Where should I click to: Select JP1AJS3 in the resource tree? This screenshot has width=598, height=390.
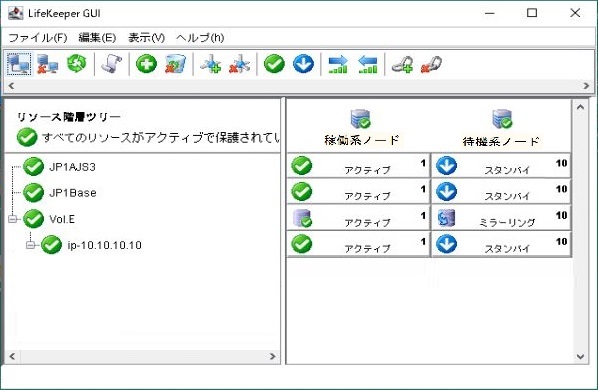tap(72, 167)
